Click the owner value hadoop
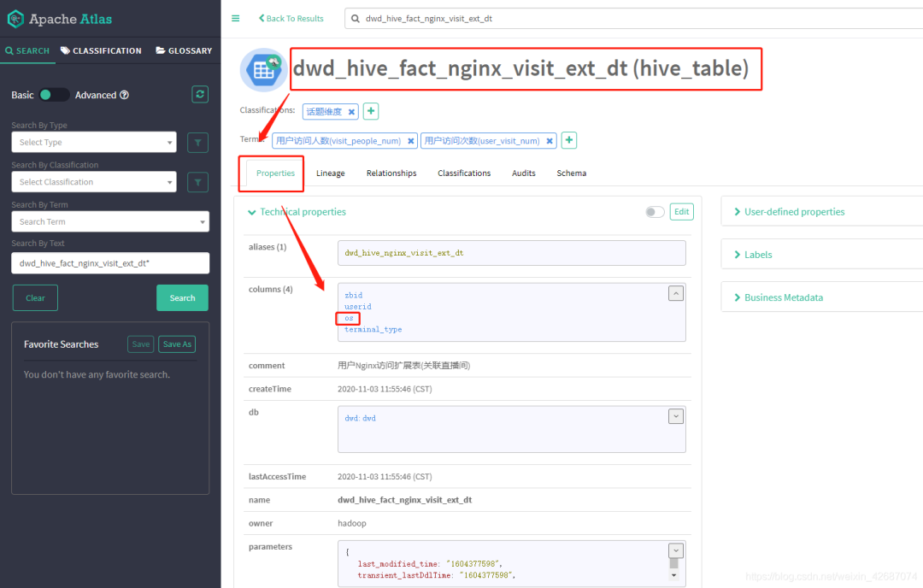 point(352,523)
